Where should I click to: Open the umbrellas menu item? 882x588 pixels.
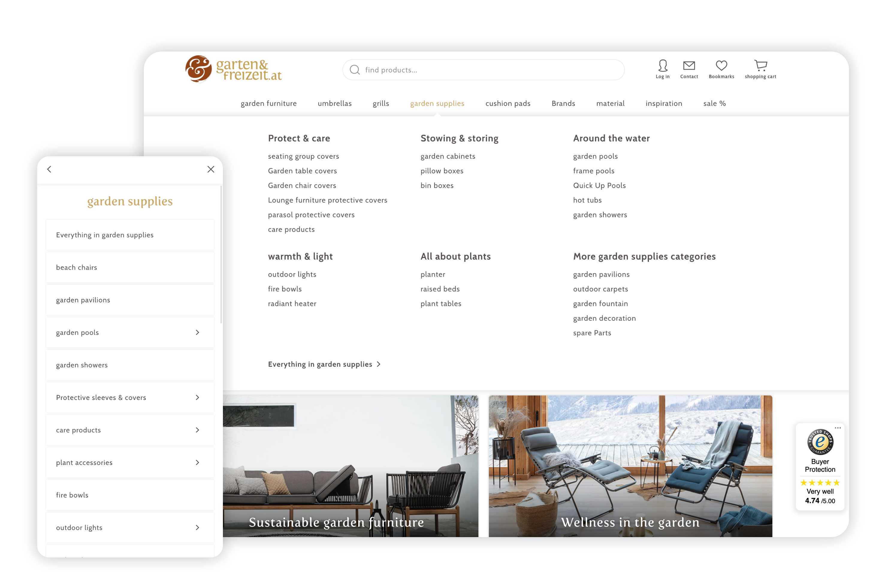[x=335, y=104]
